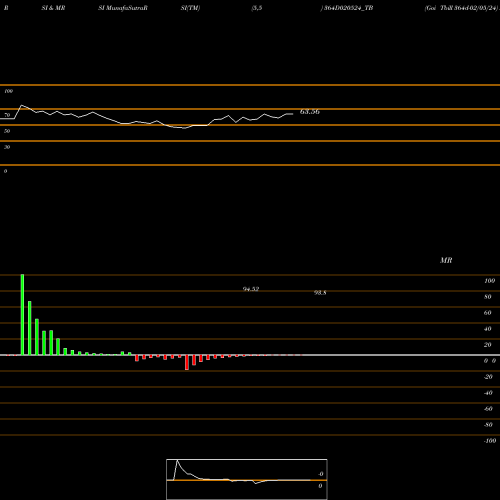
Task: Click the MR axis label 80
Action: pyautogui.click(x=488, y=297)
